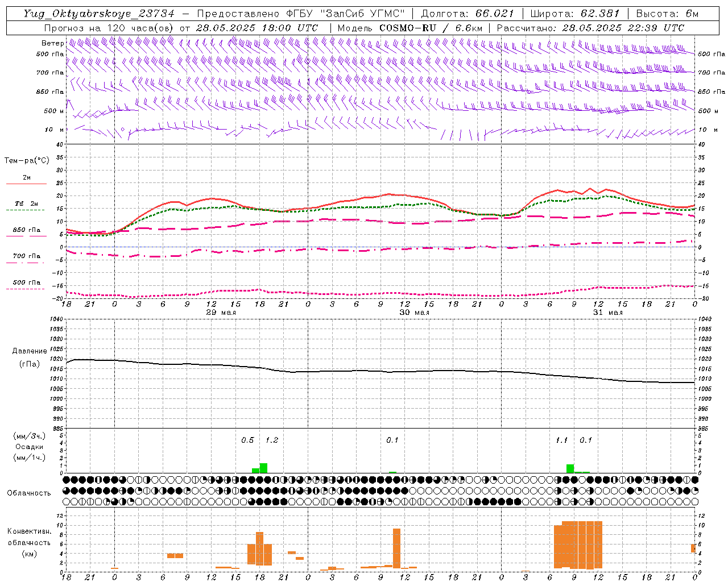Click the longitude value 66.021
Viewport: 728px width, 582px height.
(495, 14)
